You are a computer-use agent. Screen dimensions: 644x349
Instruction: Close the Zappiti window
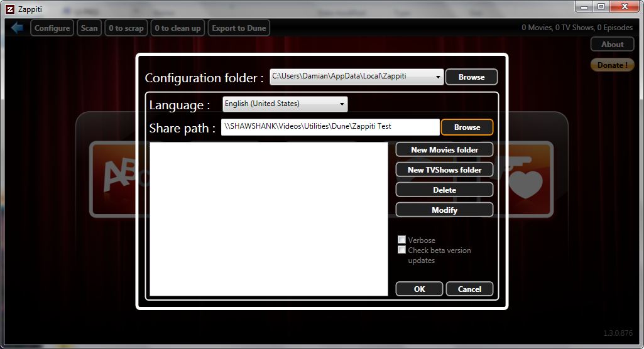[x=625, y=6]
